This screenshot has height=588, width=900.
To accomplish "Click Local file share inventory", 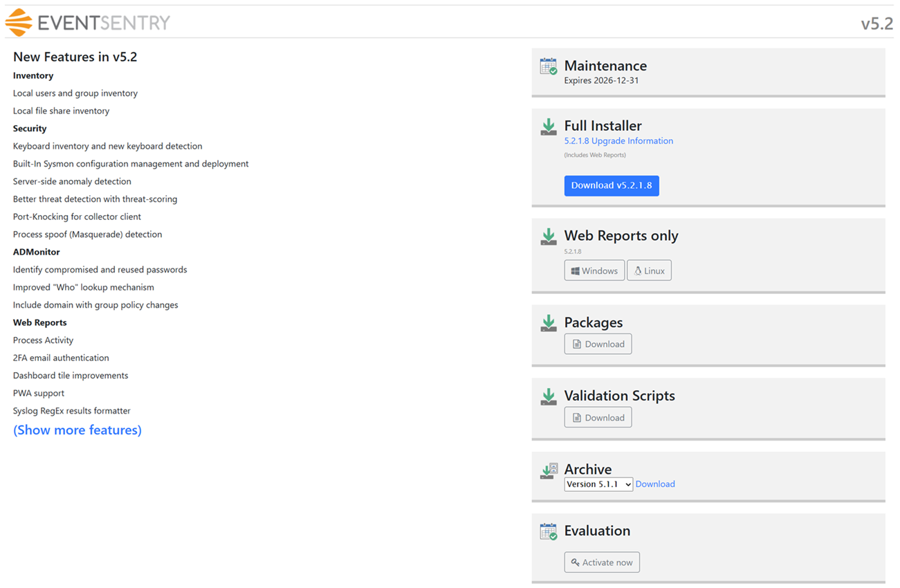I will pos(61,111).
